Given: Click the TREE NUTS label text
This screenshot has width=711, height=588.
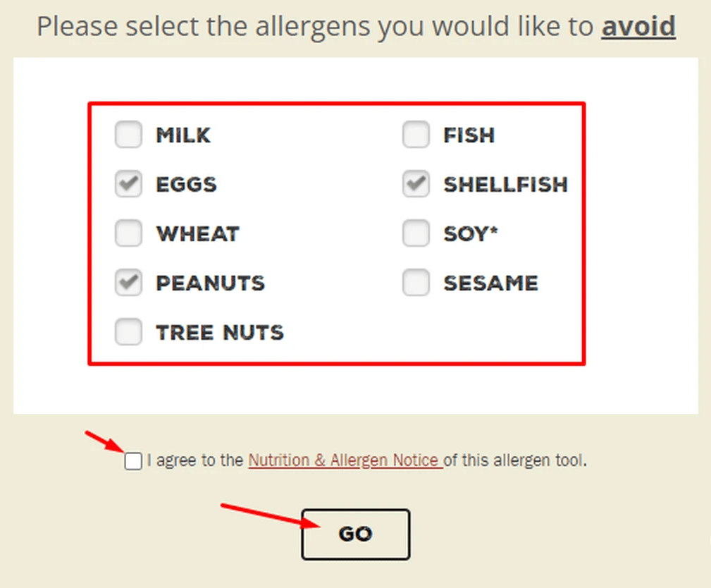Looking at the screenshot, I should [x=219, y=332].
